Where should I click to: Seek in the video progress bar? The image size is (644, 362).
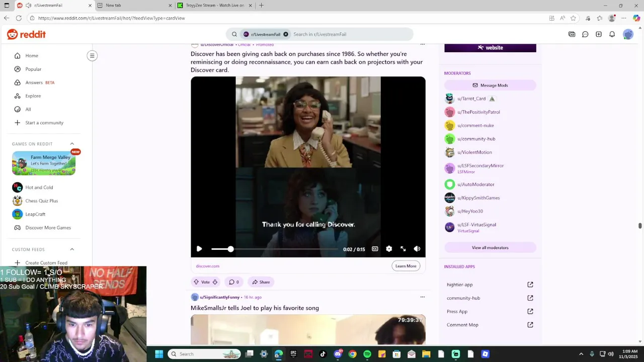coord(275,249)
